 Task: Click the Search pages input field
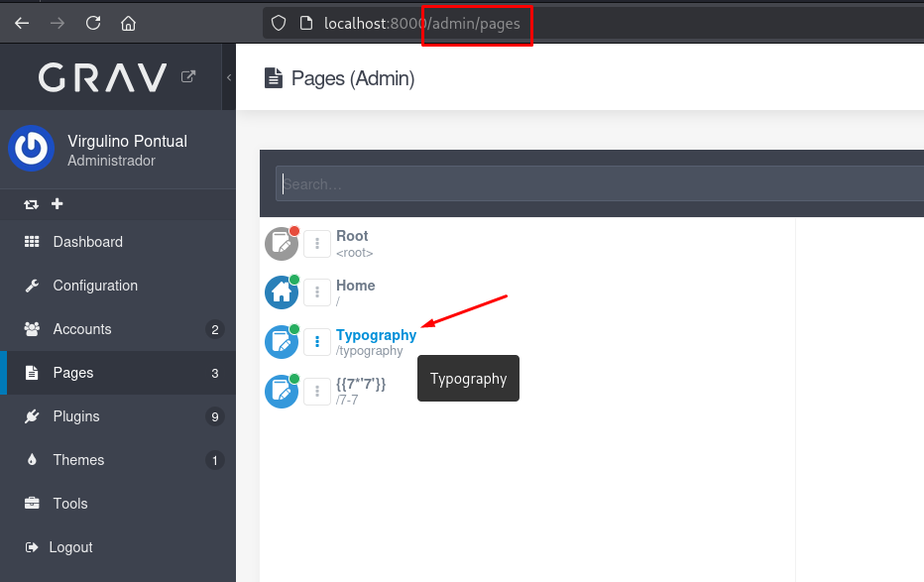pos(595,184)
